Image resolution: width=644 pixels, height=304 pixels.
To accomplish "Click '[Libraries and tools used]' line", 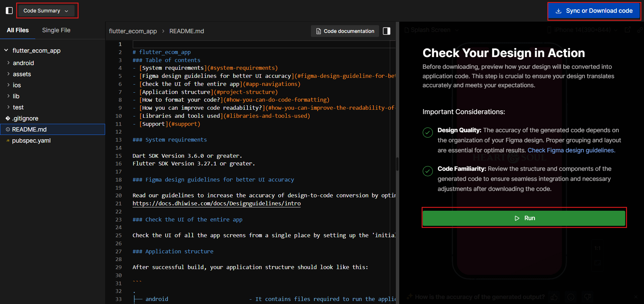I will pyautogui.click(x=221, y=116).
